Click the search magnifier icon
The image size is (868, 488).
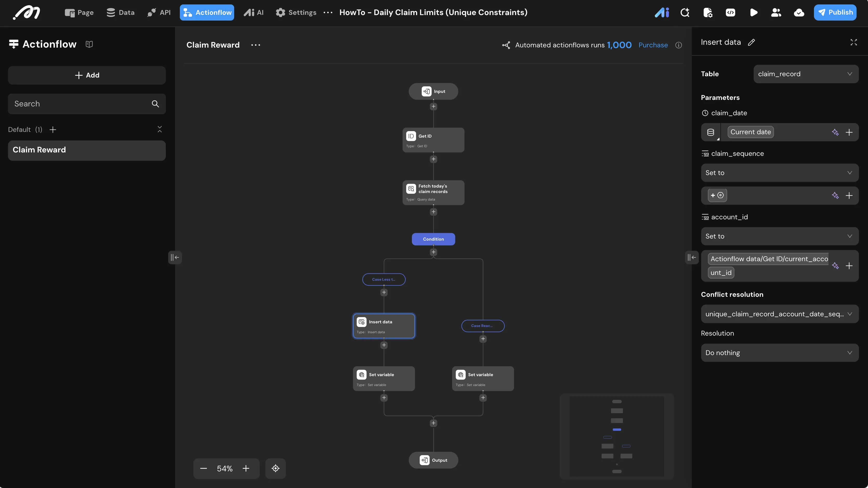pyautogui.click(x=155, y=104)
